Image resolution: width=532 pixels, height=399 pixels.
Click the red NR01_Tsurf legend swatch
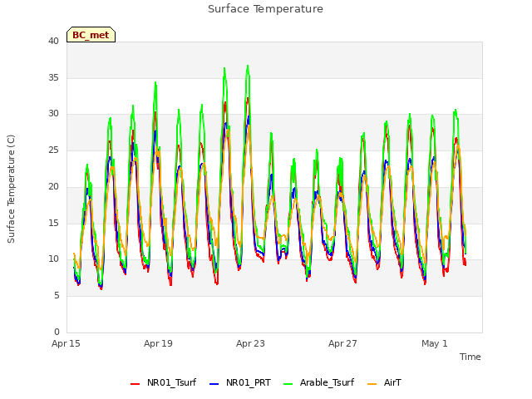point(135,384)
